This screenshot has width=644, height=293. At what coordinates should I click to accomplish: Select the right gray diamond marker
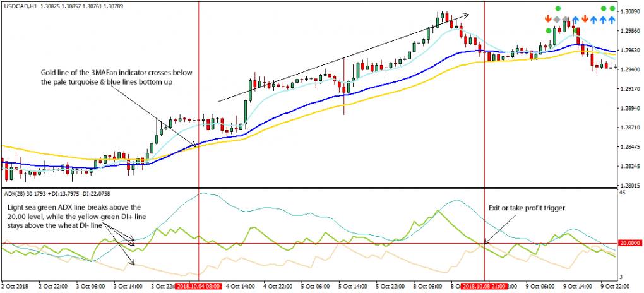click(x=566, y=20)
